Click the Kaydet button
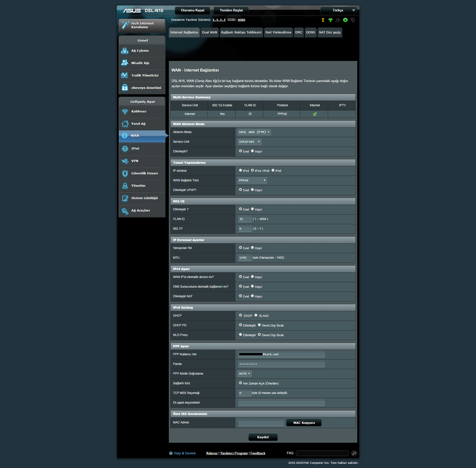The height and width of the screenshot is (468, 476). pos(263,437)
